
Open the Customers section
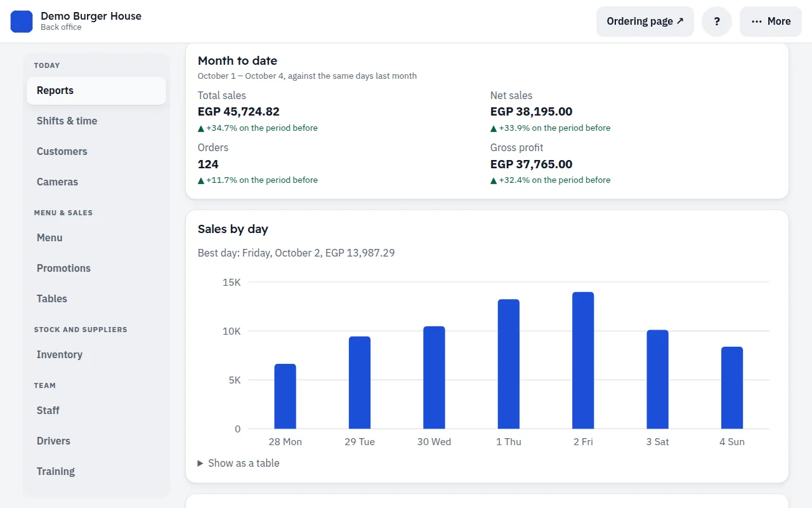pos(96,152)
